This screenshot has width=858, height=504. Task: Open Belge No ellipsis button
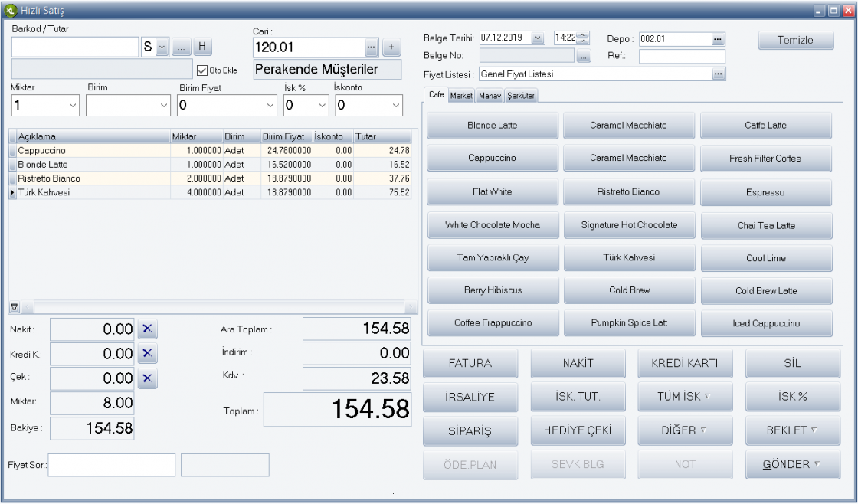coord(584,56)
